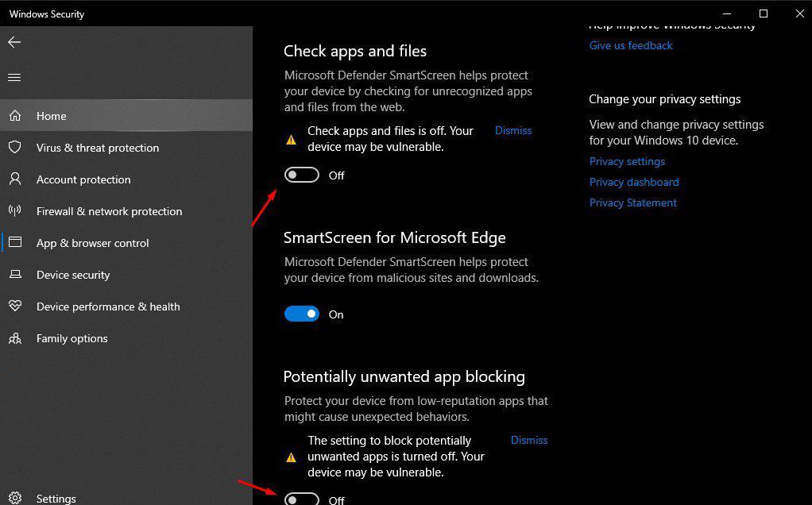Click warning icon beside unwanted apps alert
The image size is (812, 505).
[291, 457]
